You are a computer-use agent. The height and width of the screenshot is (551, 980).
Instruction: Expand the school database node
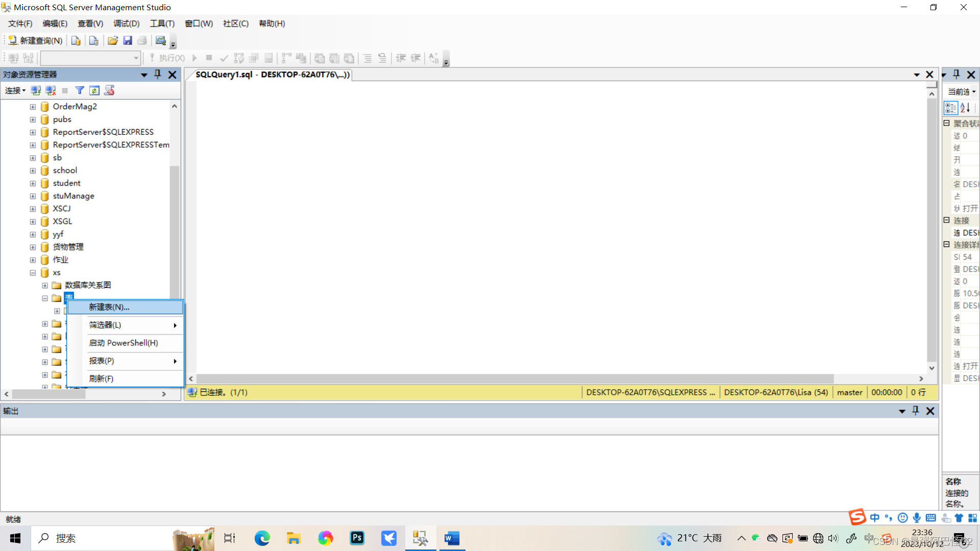[33, 170]
